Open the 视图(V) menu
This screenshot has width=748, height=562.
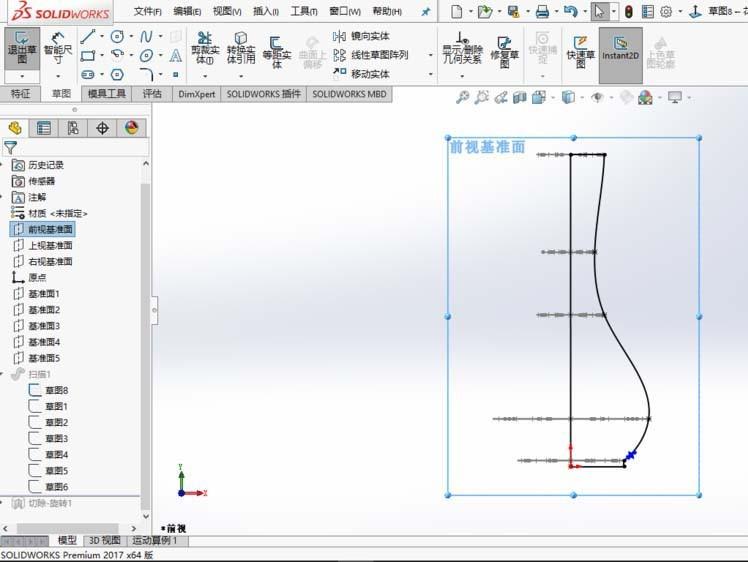(227, 11)
